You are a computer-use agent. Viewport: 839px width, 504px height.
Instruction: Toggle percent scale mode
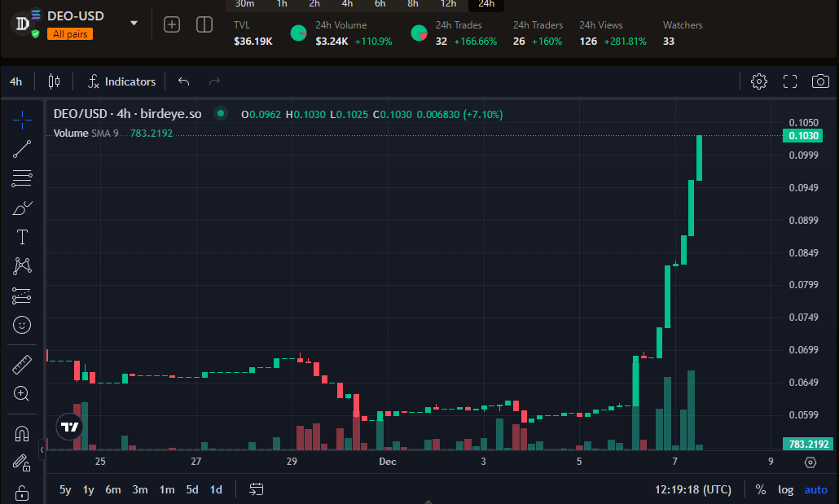(760, 489)
